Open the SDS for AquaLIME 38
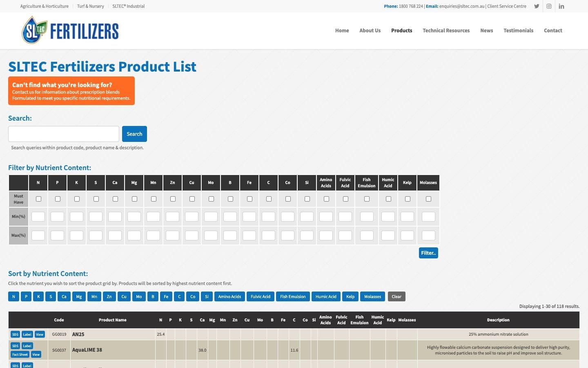Image resolution: width=588 pixels, height=368 pixels. tap(15, 346)
